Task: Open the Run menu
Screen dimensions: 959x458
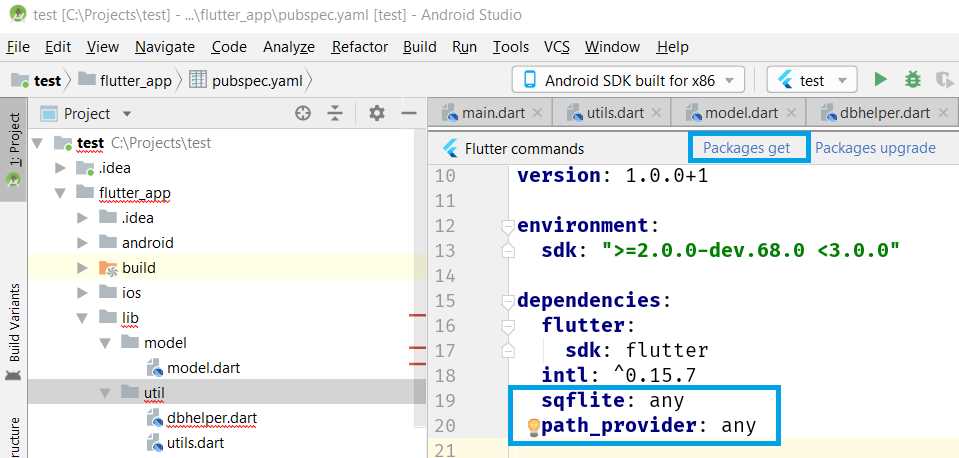Action: [465, 47]
